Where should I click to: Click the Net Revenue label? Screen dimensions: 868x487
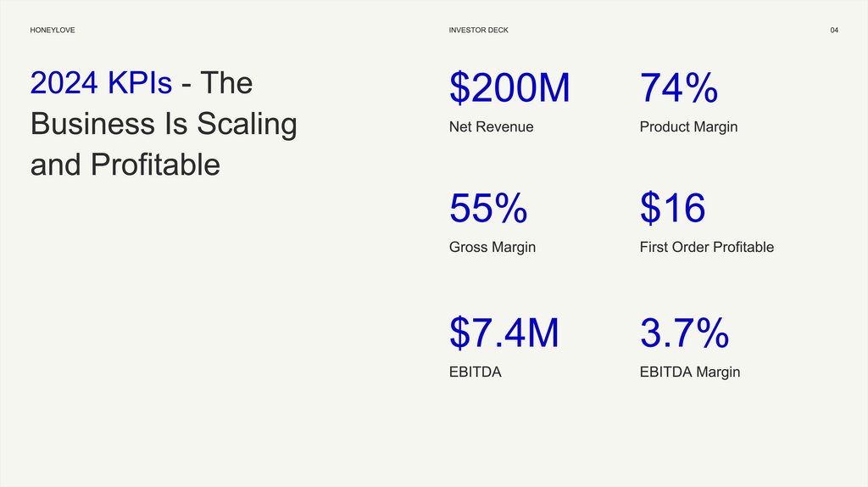(491, 127)
